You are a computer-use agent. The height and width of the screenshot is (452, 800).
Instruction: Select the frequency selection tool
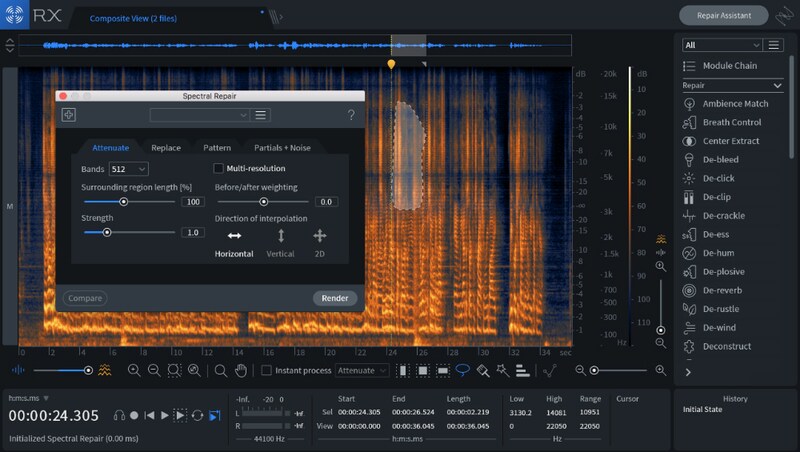tap(443, 370)
